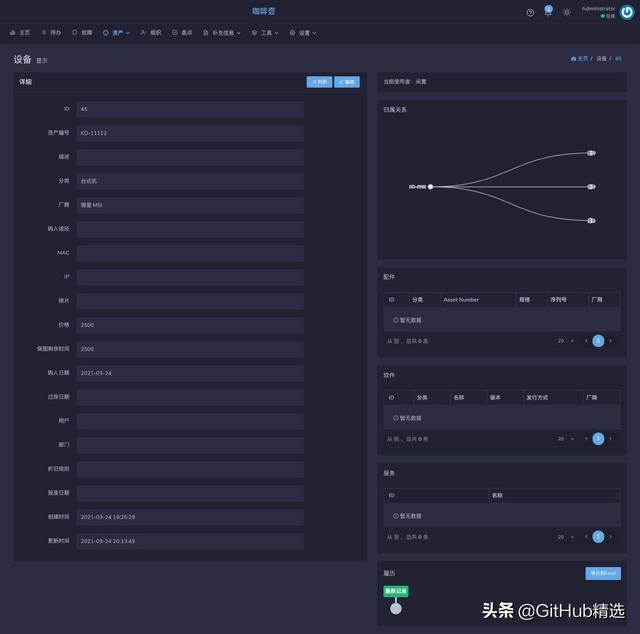Screen dimensions: 640x634
Task: Click 发行方式 column header in 软件 table
Action: point(537,398)
